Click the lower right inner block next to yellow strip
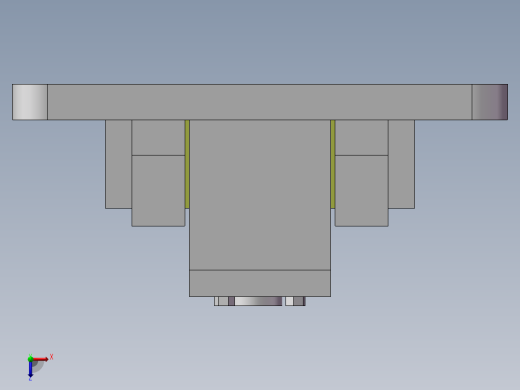The image size is (520, 390). tap(362, 191)
